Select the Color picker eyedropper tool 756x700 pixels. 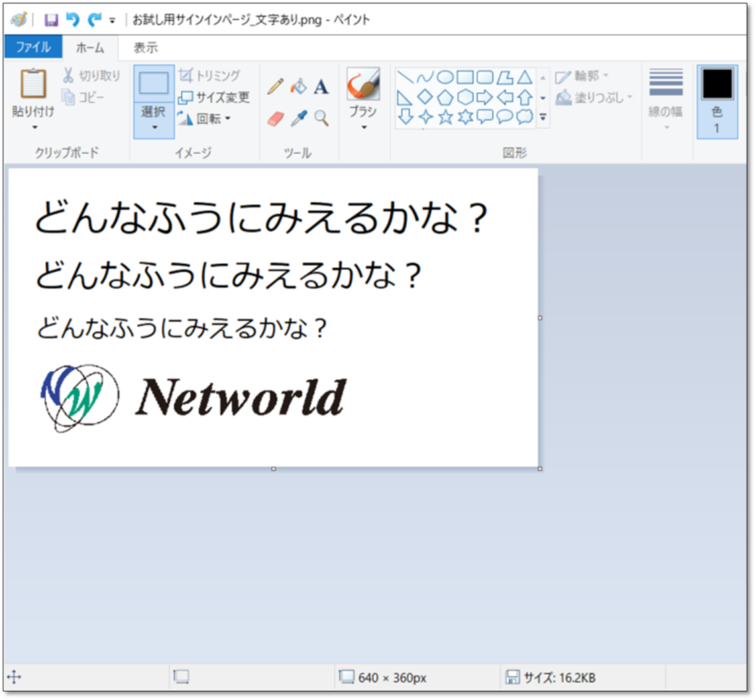pos(298,118)
